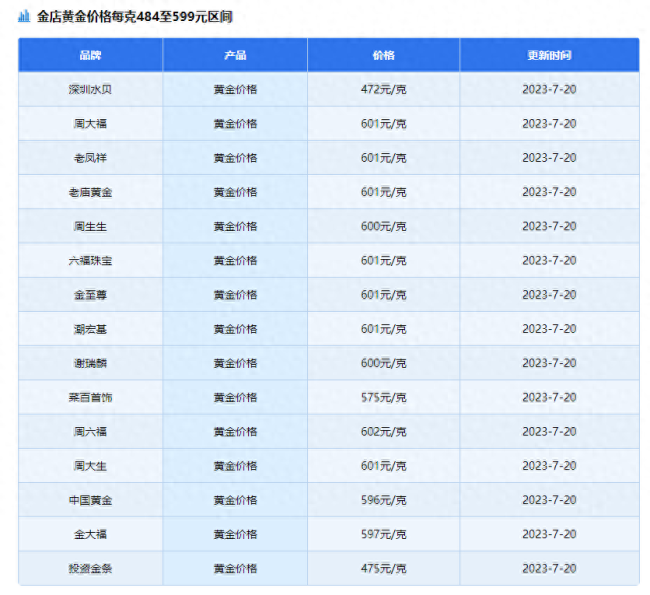Select the 2023-7-20 date in 深圳水贝 row

click(549, 90)
